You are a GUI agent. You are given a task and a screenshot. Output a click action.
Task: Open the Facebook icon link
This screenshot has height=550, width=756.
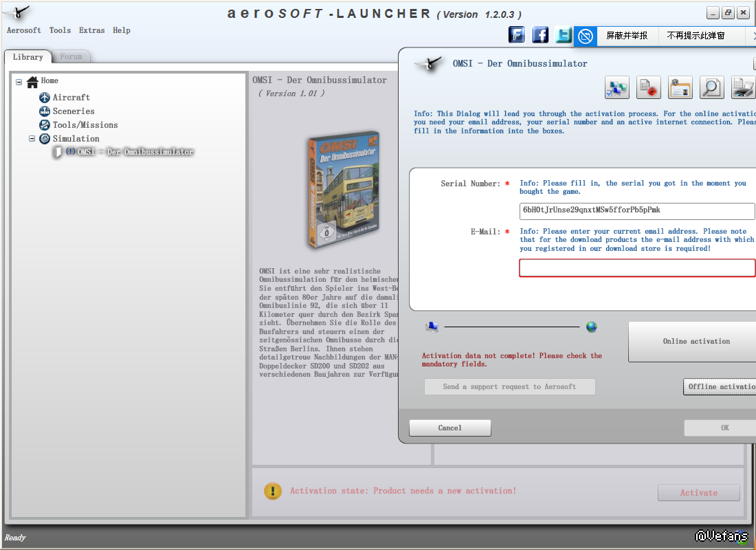tap(540, 35)
